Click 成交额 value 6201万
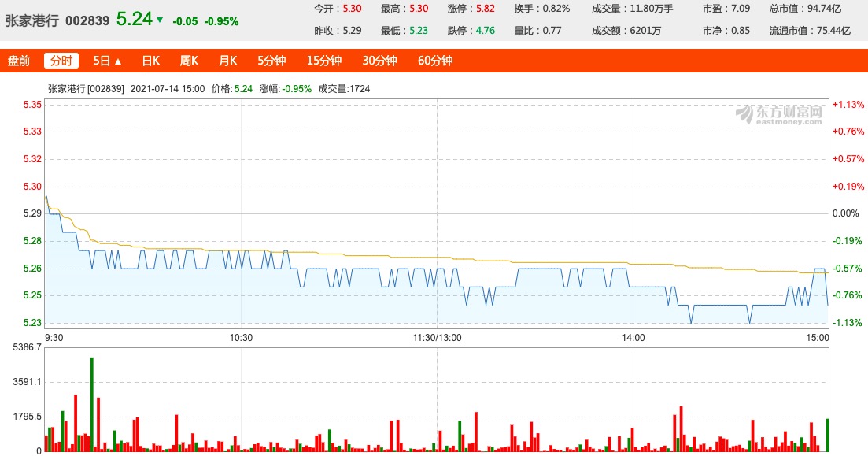Viewport: 868px width, 456px height. 645,31
